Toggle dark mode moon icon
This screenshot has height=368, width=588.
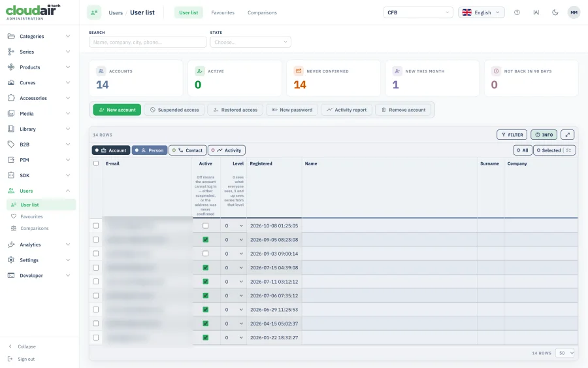tap(555, 12)
